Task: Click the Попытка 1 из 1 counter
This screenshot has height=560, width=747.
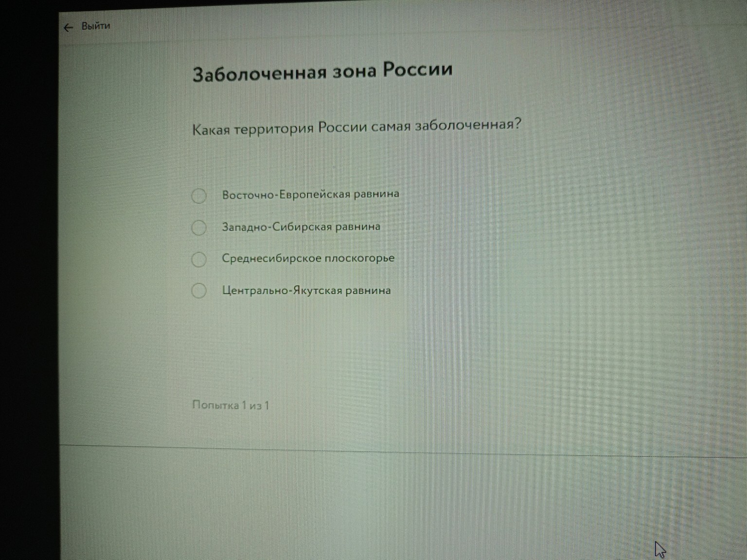Action: [231, 406]
